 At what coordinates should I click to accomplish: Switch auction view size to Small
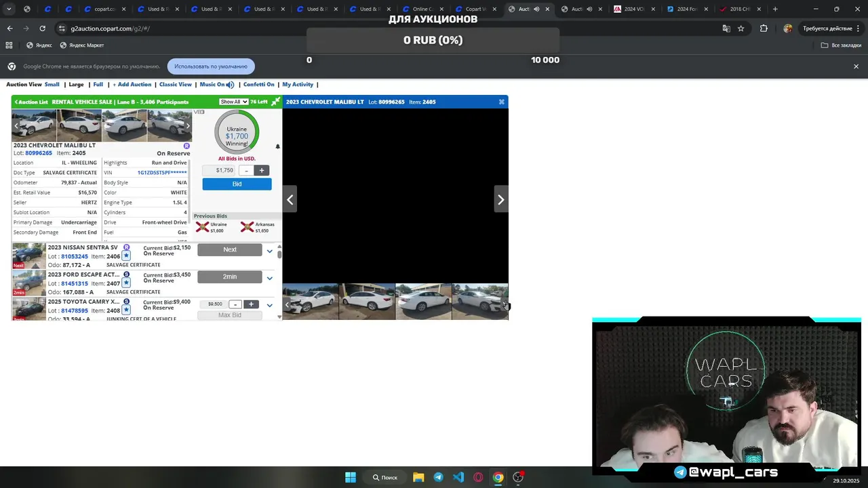52,85
